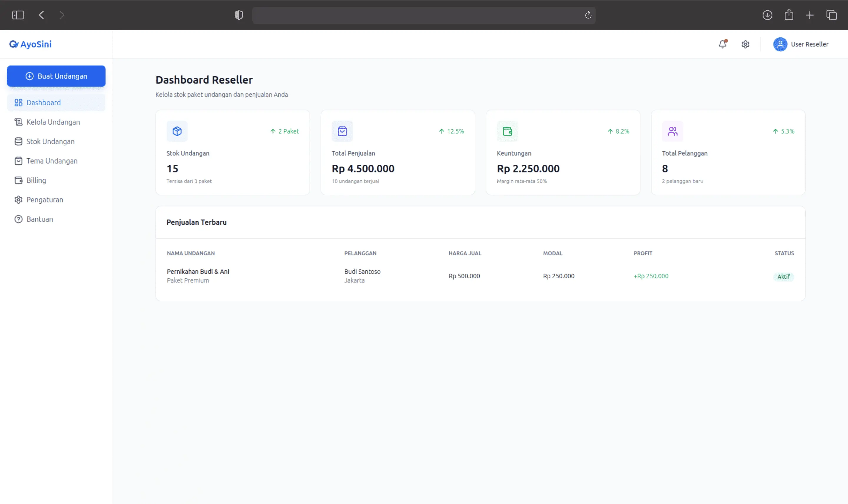The height and width of the screenshot is (504, 848).
Task: Click the shield privacy icon in address bar
Action: pyautogui.click(x=238, y=15)
